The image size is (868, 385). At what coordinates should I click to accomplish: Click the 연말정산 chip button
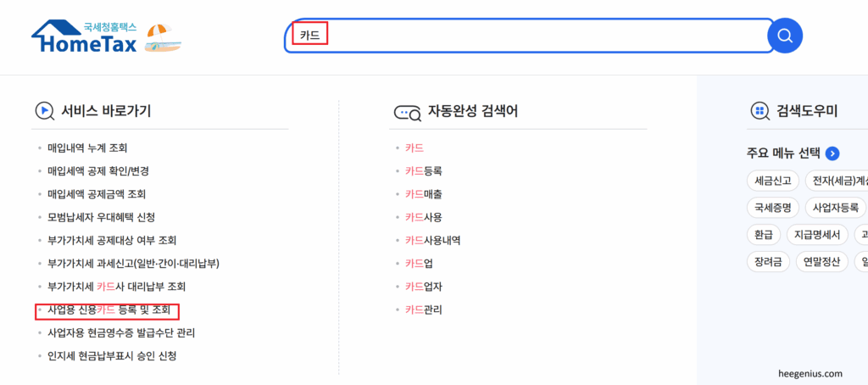pyautogui.click(x=822, y=261)
